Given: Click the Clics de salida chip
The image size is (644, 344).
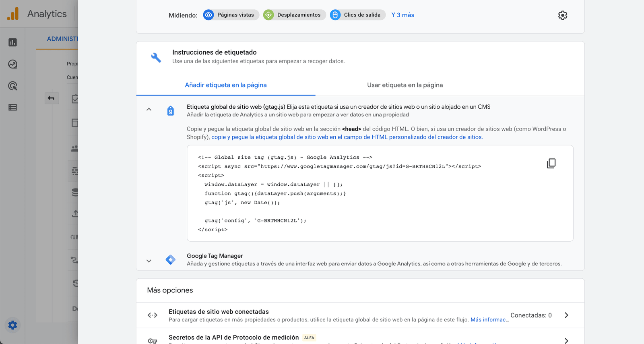Looking at the screenshot, I should coord(357,15).
